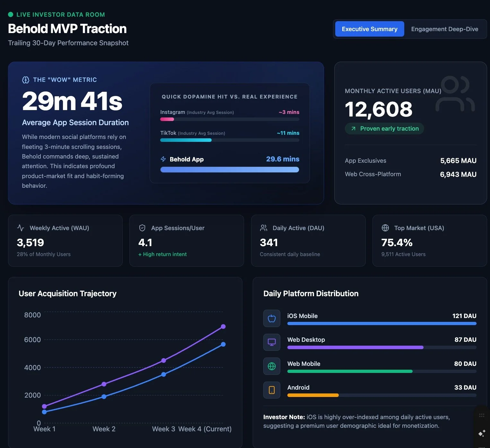This screenshot has width=490, height=448.
Task: Click the Consistent daily baseline text
Action: tap(290, 254)
